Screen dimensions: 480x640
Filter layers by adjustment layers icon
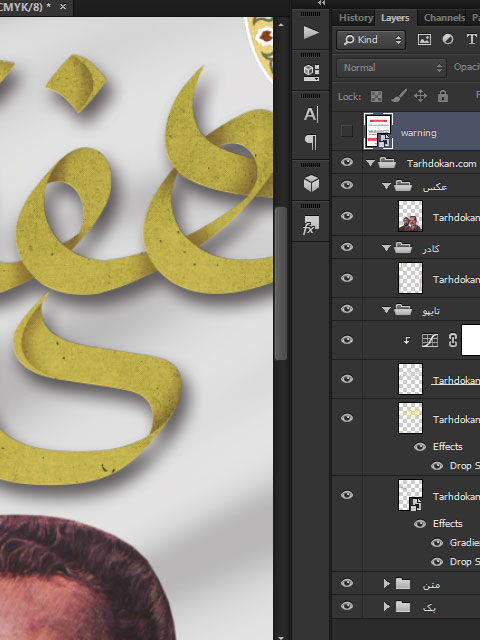click(x=448, y=40)
